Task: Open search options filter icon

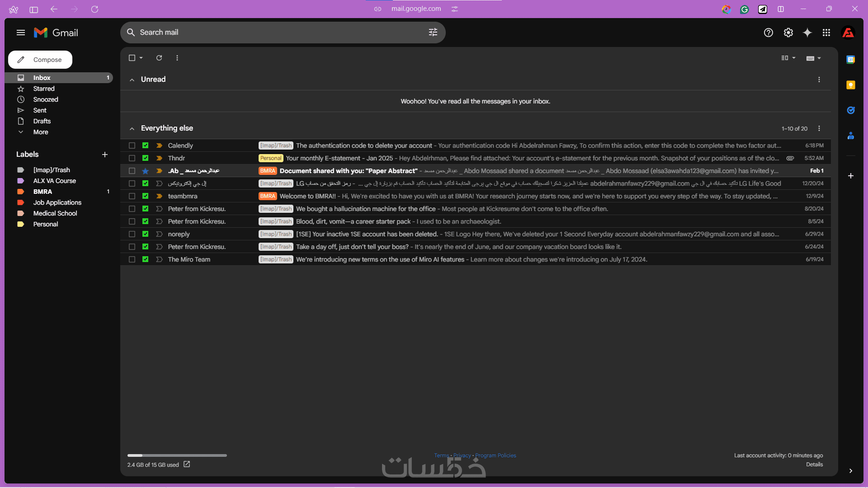Action: coord(433,33)
